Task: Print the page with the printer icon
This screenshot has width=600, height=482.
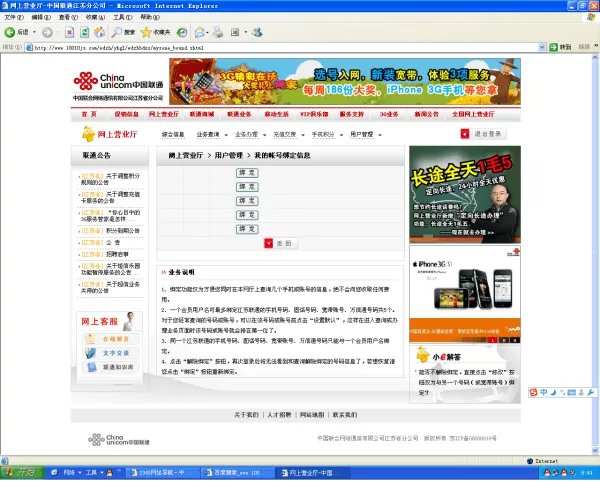Action: point(218,33)
